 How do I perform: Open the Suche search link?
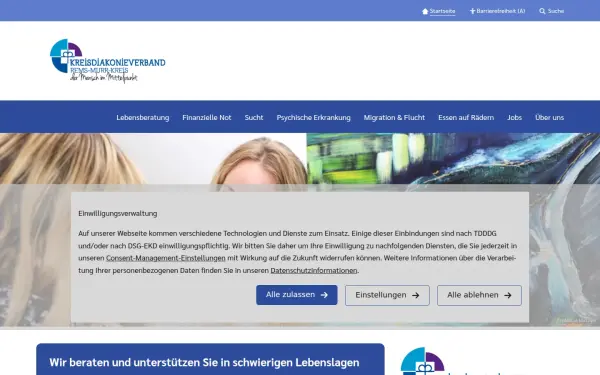tap(556, 11)
